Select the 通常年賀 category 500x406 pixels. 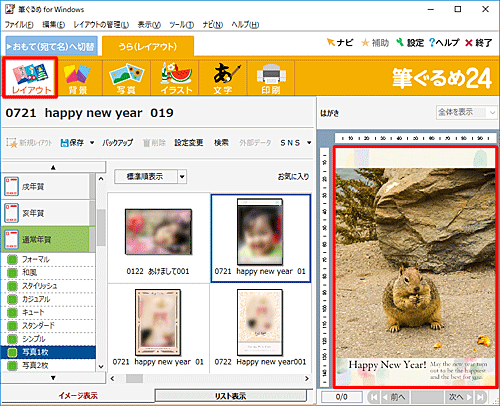(x=46, y=239)
